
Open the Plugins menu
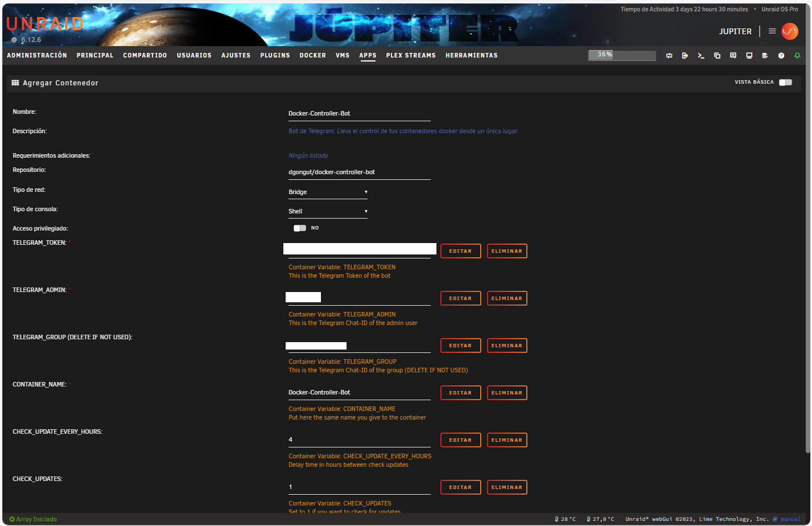(275, 55)
